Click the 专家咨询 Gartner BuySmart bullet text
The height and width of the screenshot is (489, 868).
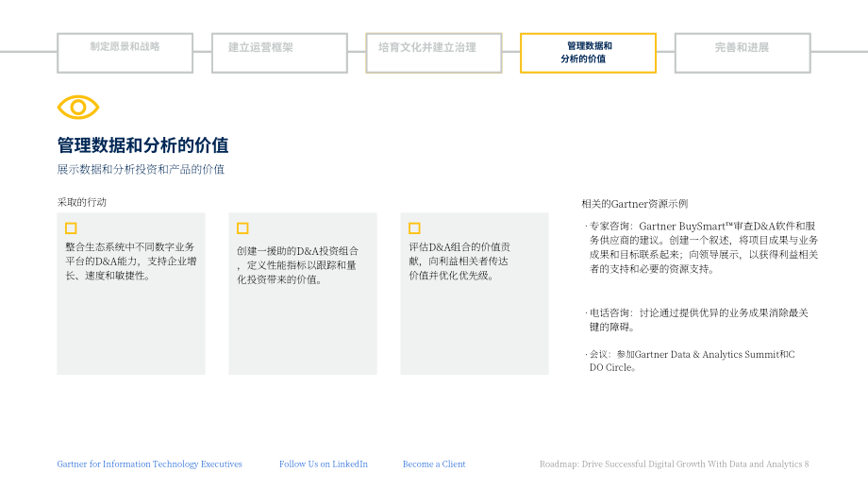click(x=702, y=247)
